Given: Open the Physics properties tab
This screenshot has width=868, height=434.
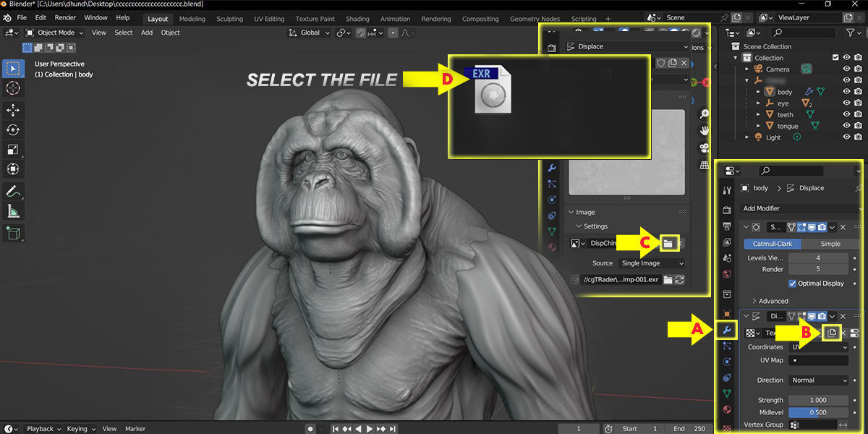Looking at the screenshot, I should pyautogui.click(x=728, y=362).
